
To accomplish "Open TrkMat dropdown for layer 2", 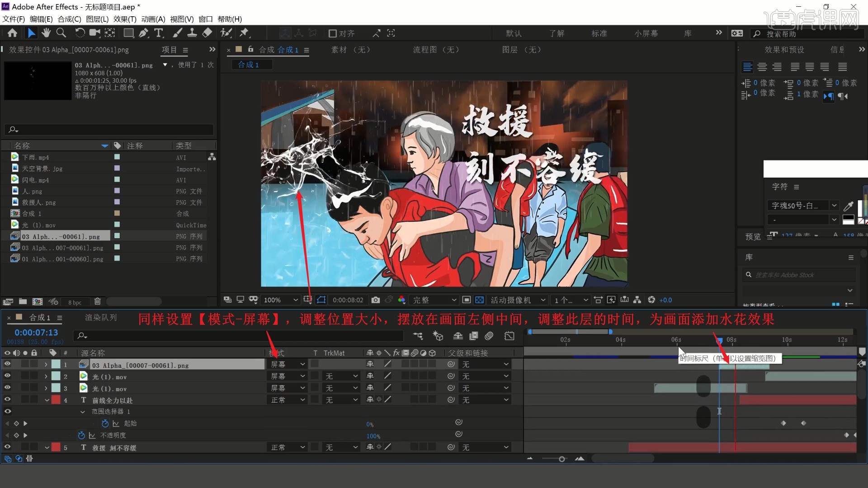I will (x=342, y=376).
